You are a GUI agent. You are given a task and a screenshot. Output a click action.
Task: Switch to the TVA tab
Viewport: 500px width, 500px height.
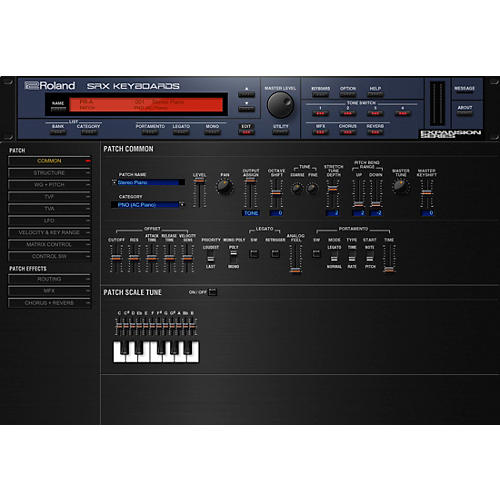click(49, 209)
